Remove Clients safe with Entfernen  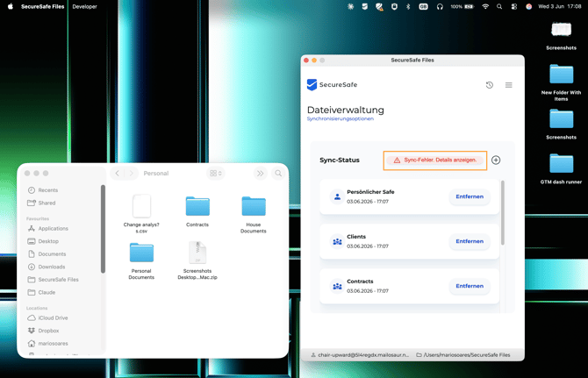[x=470, y=241]
